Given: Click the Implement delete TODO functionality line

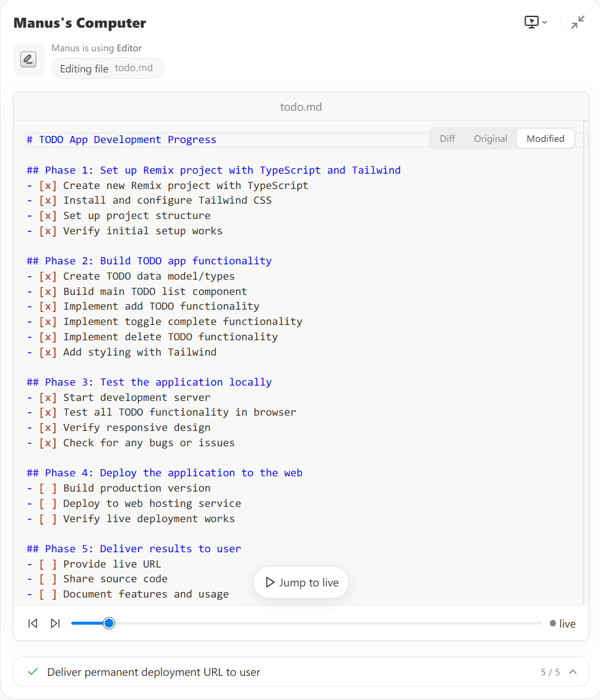Looking at the screenshot, I should pos(153,337).
